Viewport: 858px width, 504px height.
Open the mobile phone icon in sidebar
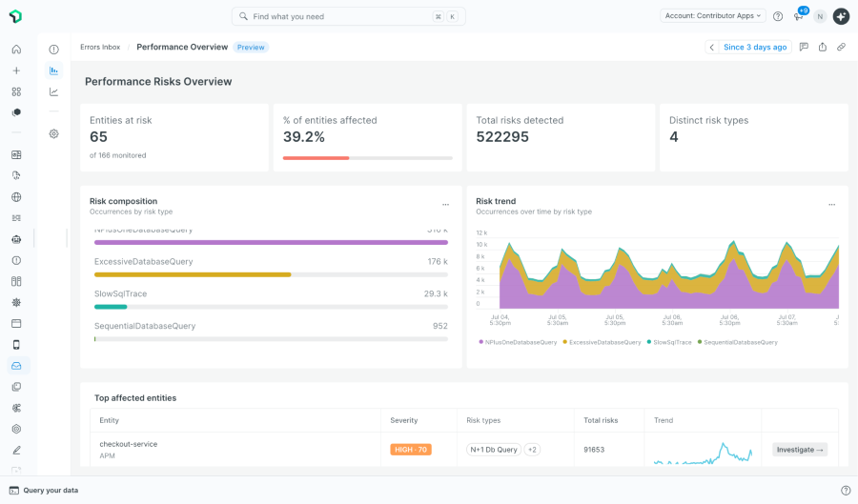16,345
